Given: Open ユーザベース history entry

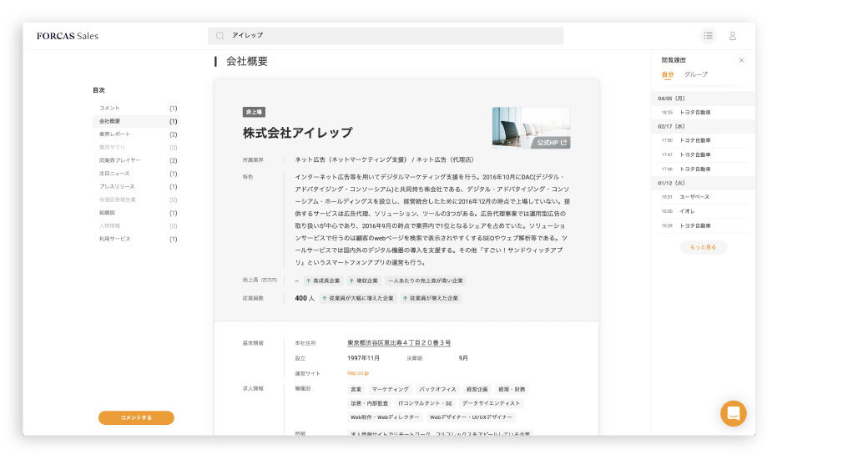Looking at the screenshot, I should pyautogui.click(x=703, y=197).
